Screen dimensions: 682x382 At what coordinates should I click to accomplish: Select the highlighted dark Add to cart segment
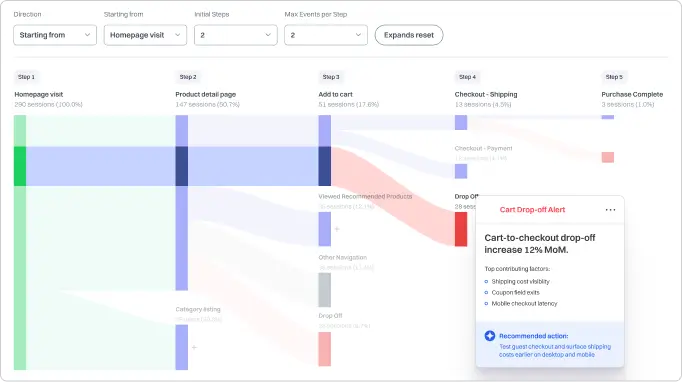click(324, 166)
